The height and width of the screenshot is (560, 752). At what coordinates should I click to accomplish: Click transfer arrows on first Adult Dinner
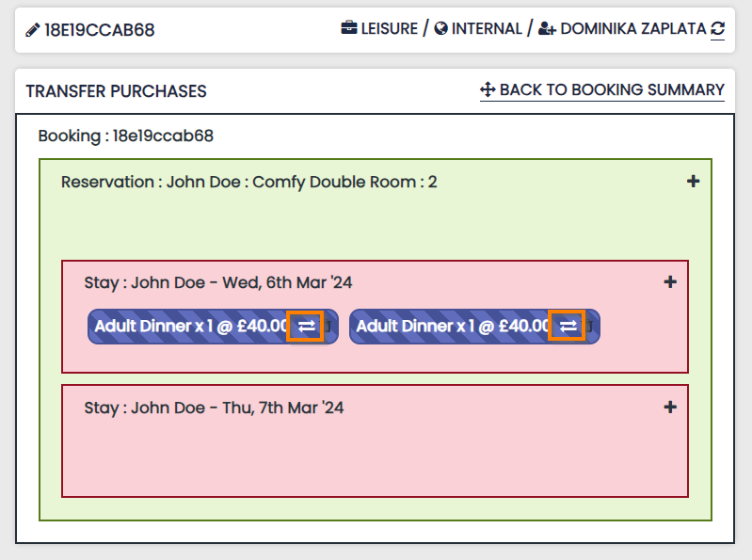click(x=307, y=326)
